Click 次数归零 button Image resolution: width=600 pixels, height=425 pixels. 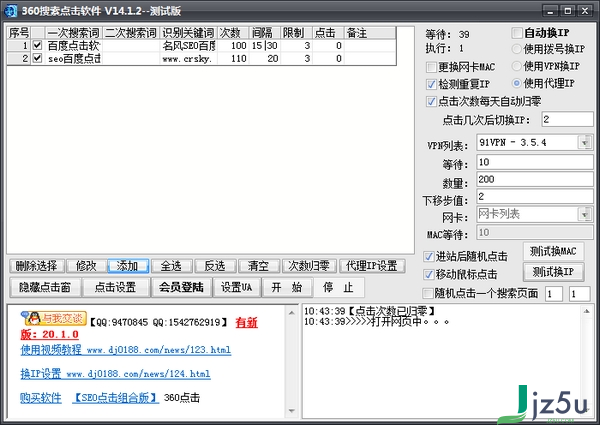pos(309,266)
